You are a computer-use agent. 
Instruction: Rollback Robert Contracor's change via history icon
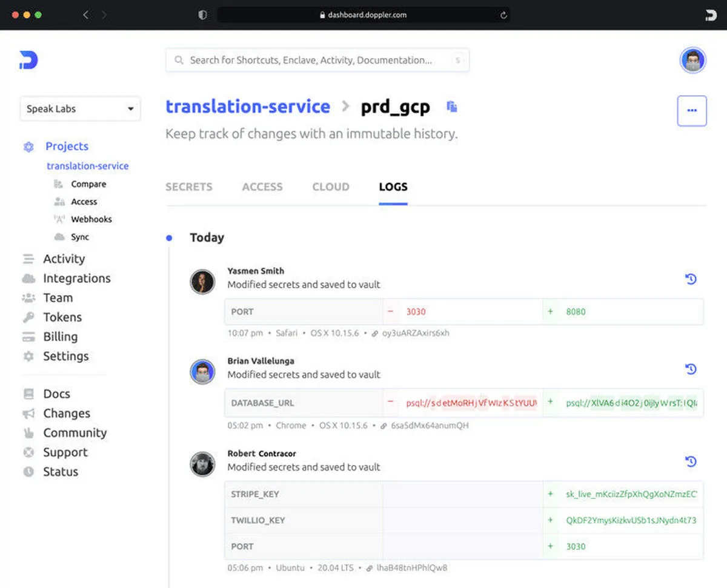[691, 461]
